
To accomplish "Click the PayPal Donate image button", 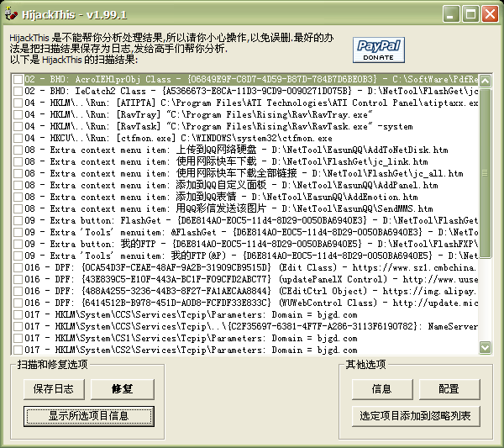I will [x=378, y=50].
